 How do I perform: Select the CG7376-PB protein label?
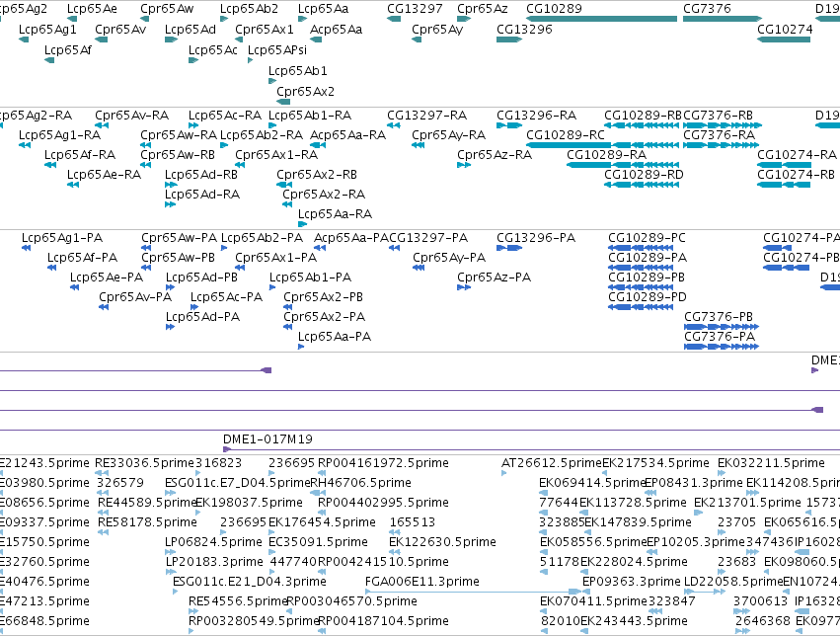tap(719, 317)
